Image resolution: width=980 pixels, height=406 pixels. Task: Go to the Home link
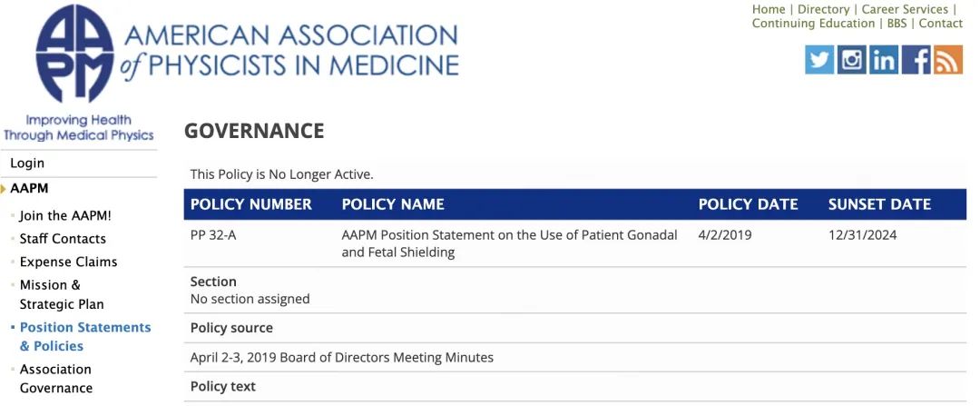click(769, 9)
